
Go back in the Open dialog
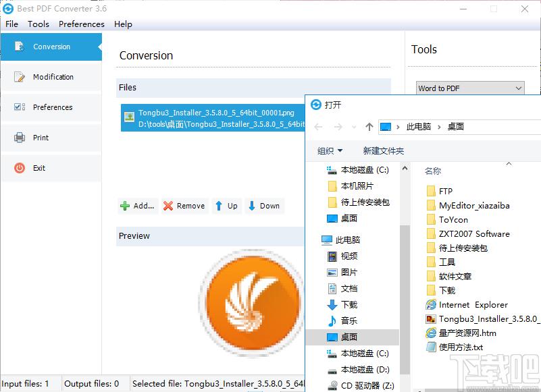(x=319, y=127)
